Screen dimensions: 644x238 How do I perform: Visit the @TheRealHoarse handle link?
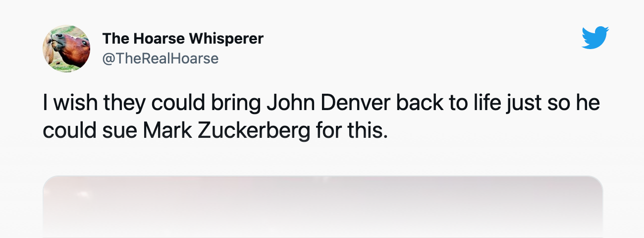coord(160,59)
